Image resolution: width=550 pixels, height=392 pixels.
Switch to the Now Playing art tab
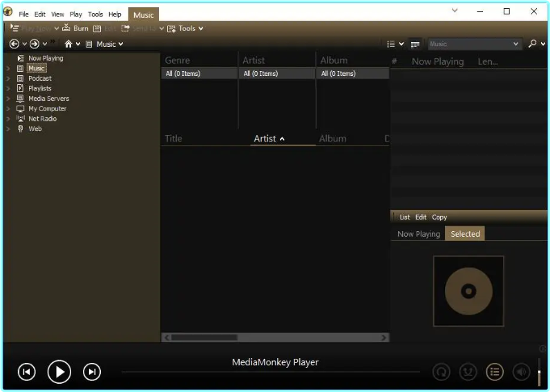point(419,234)
